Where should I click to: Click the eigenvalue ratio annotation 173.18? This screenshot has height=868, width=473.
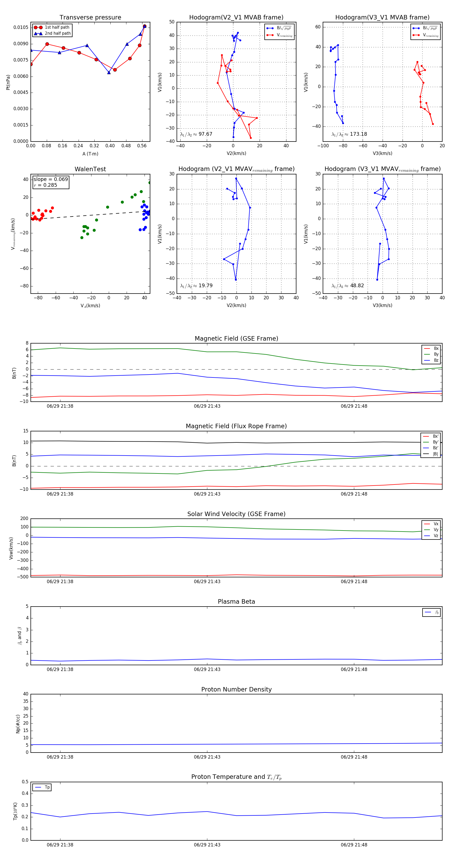349,134
